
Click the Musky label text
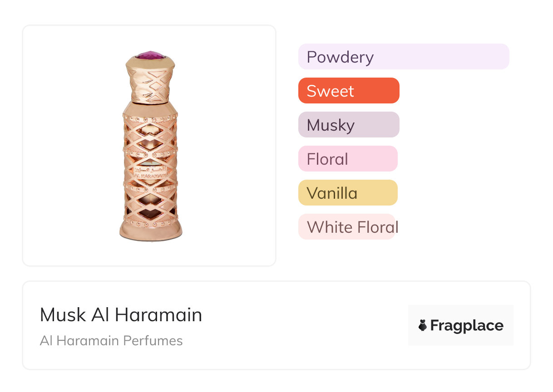[x=331, y=125]
